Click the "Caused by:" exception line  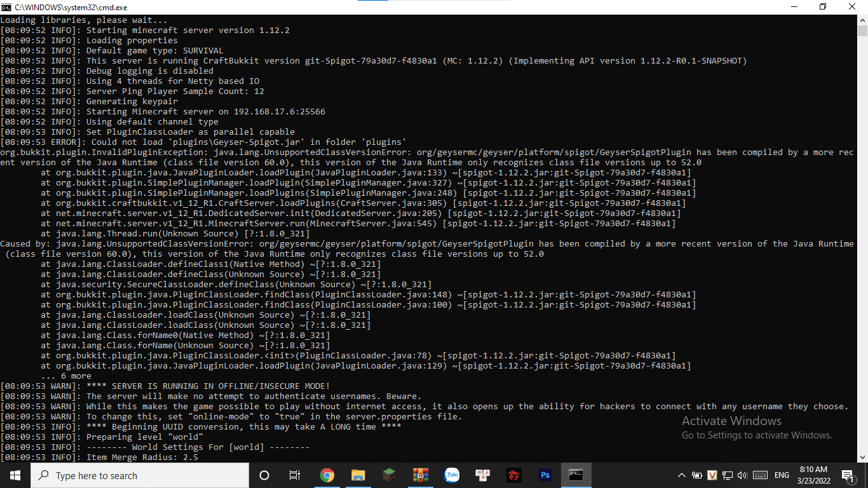tap(427, 249)
